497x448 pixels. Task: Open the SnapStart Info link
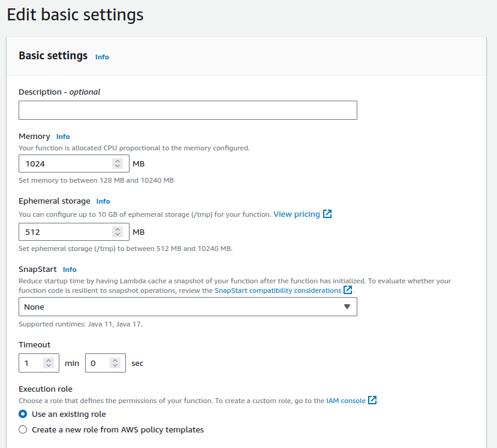[70, 270]
